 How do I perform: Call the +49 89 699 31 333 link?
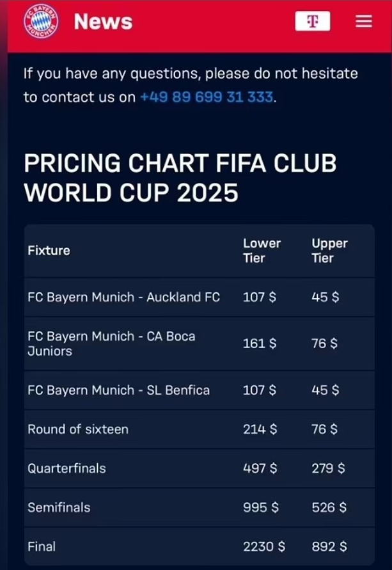point(207,97)
